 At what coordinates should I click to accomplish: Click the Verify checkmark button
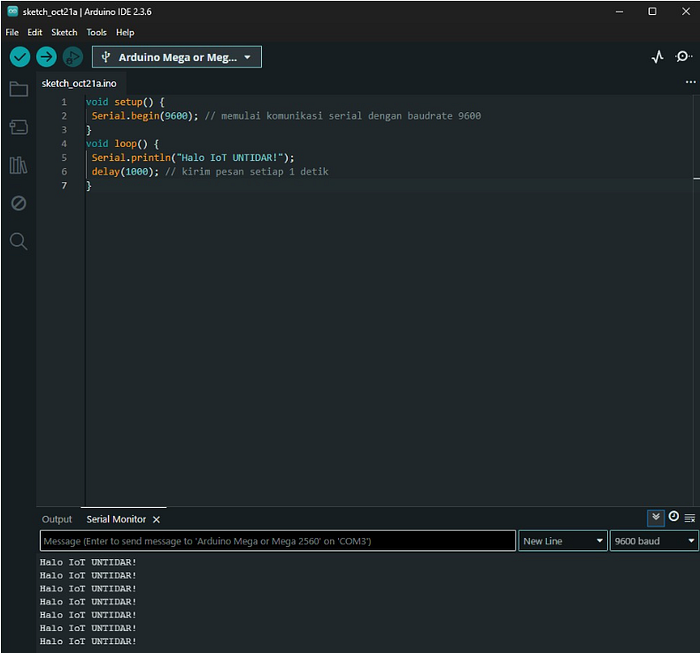(x=20, y=57)
